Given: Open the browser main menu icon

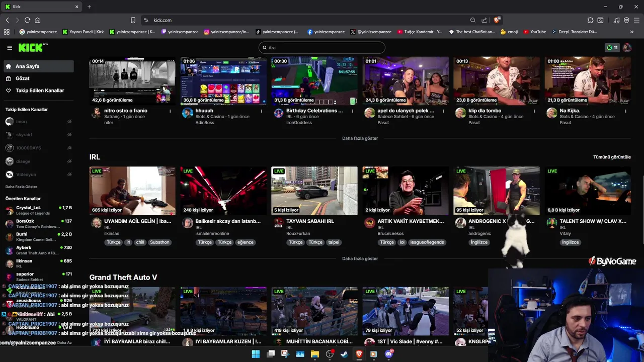Looking at the screenshot, I should [x=636, y=20].
